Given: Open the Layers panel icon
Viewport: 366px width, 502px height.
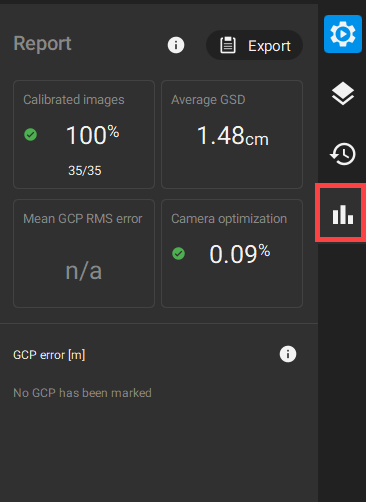Looking at the screenshot, I should pos(343,94).
